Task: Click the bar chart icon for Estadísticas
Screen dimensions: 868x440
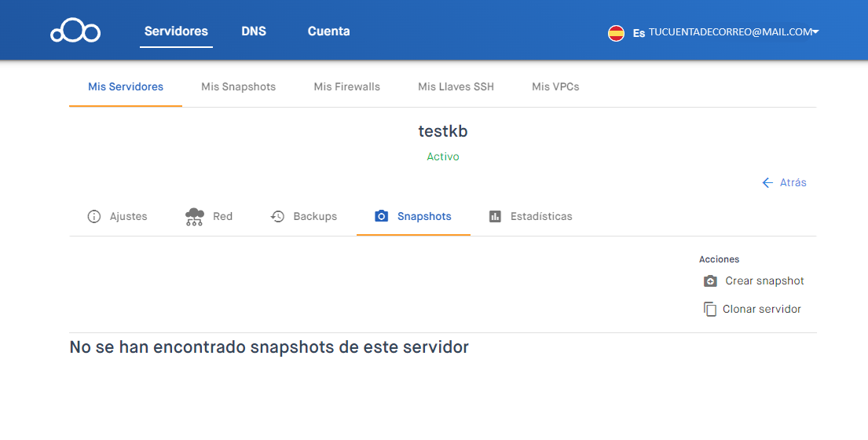Action: pos(495,216)
